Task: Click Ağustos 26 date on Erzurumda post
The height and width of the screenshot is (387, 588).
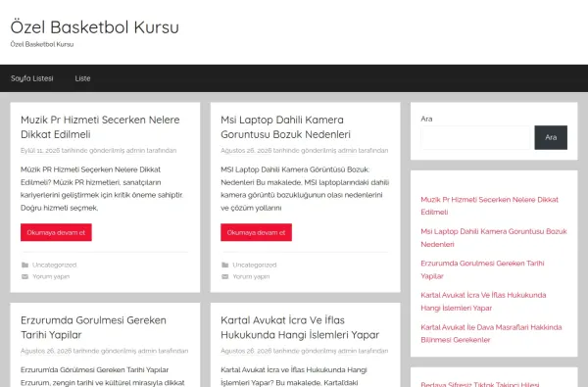Action: (46, 351)
